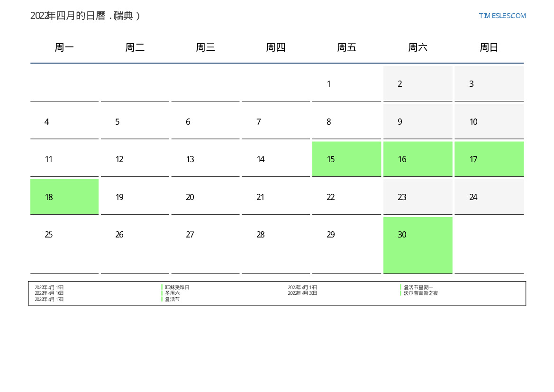This screenshot has width=554, height=392.
Task: Select the holiday cell for date 16
Action: [418, 159]
